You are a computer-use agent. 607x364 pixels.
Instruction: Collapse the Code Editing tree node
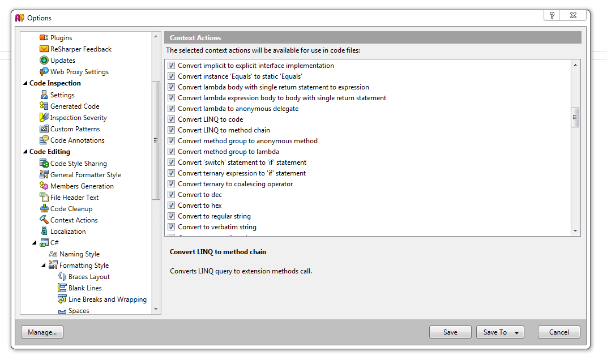(25, 151)
